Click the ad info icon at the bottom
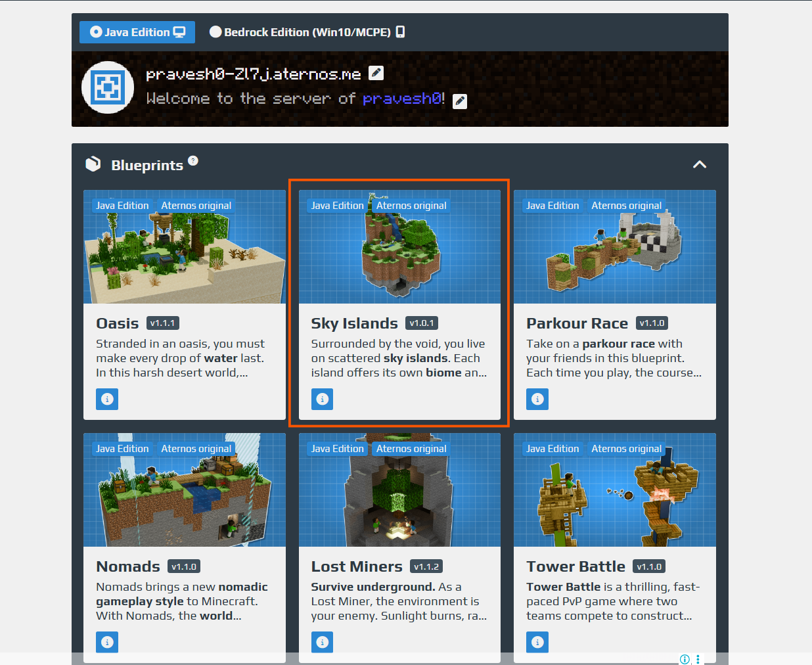The width and height of the screenshot is (812, 665). pyautogui.click(x=685, y=659)
